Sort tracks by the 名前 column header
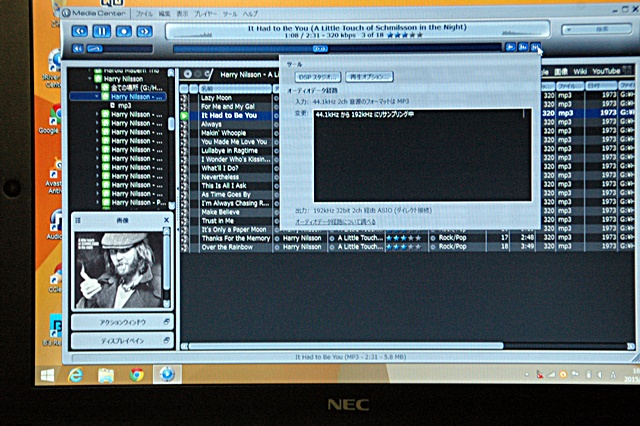640x426 pixels. click(x=236, y=89)
